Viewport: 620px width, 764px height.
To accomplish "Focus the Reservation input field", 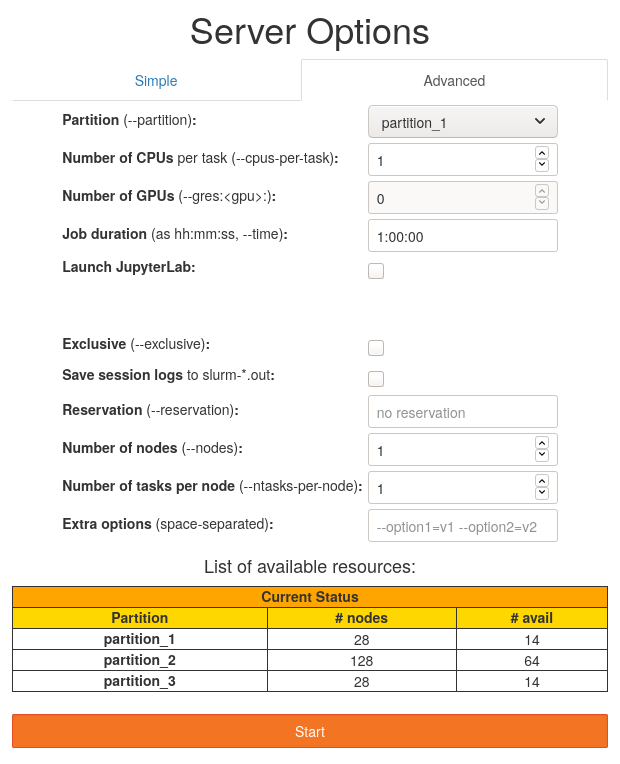I will pyautogui.click(x=462, y=412).
